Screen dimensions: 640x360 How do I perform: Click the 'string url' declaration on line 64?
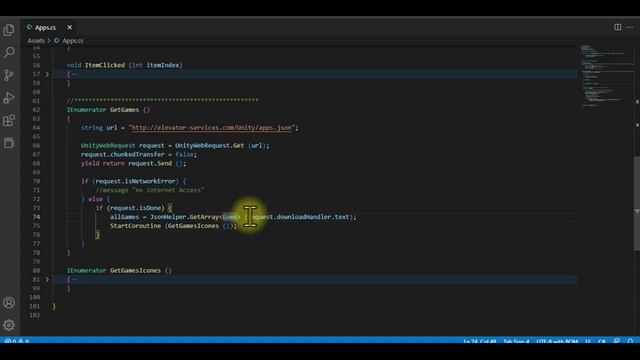point(99,128)
